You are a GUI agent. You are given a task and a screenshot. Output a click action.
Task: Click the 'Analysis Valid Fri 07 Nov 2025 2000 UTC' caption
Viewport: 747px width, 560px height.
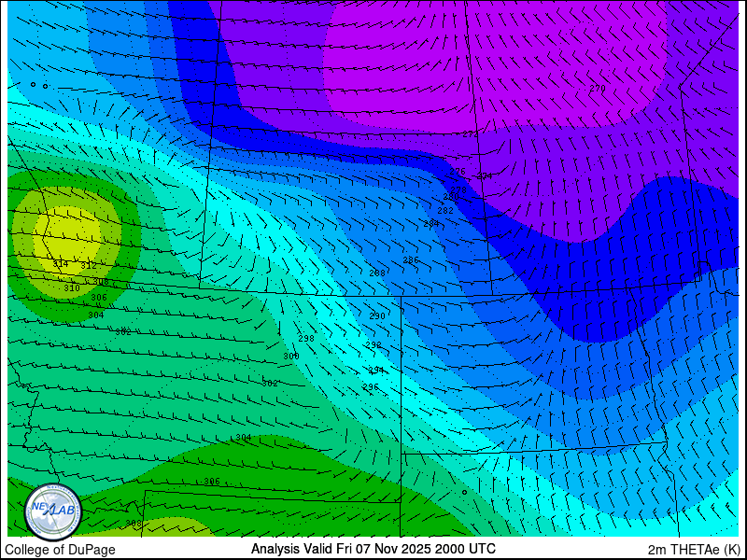point(373,548)
